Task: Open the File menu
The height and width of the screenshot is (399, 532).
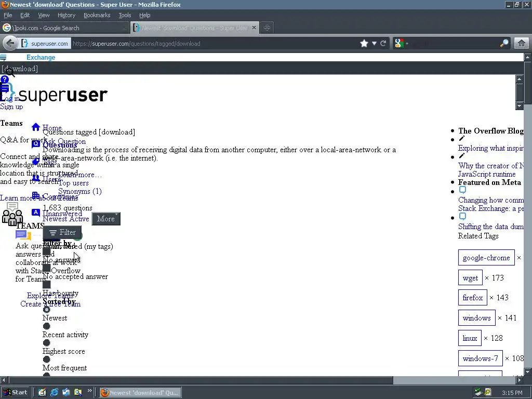Action: coord(8,15)
